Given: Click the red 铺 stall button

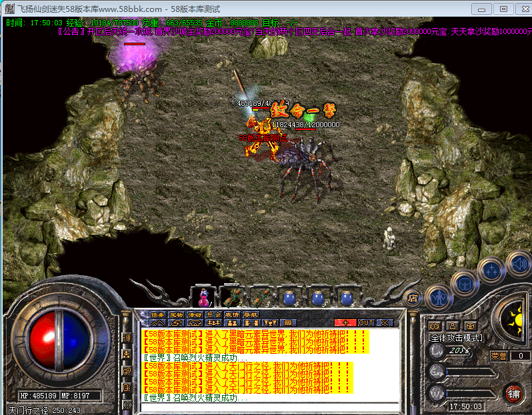Looking at the screenshot, I should (x=513, y=394).
